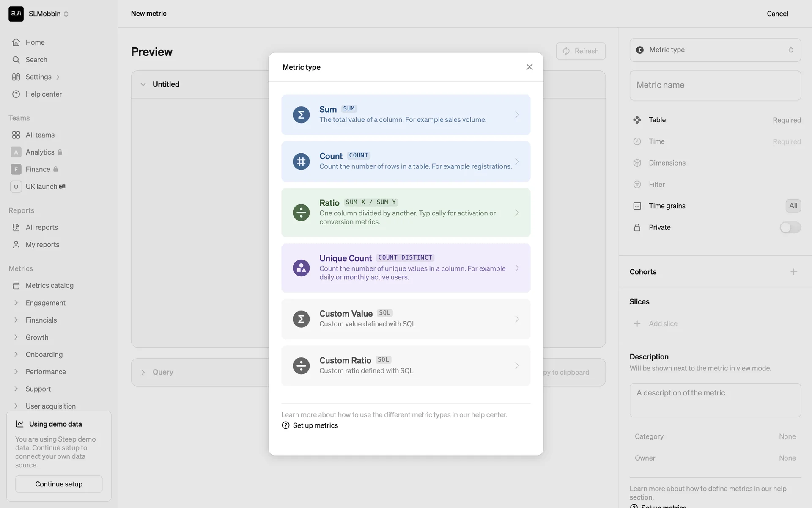Click the Sum sigma icon

(x=301, y=115)
